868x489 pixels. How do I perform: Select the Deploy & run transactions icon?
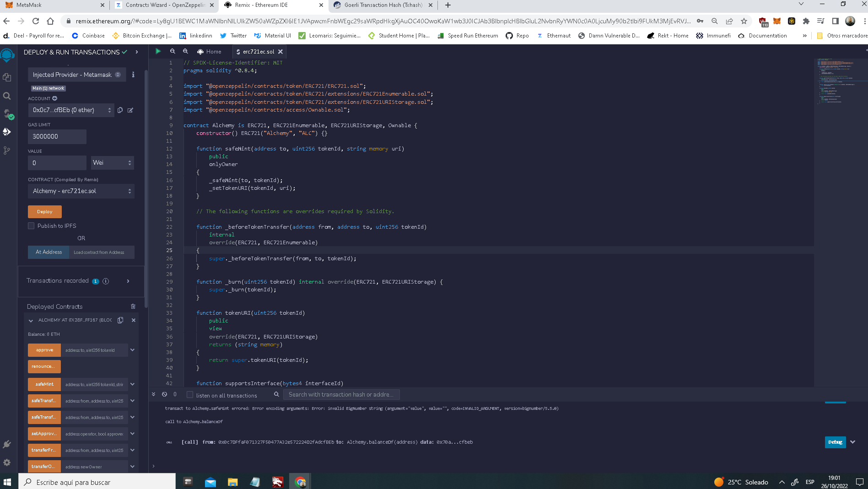click(x=7, y=132)
